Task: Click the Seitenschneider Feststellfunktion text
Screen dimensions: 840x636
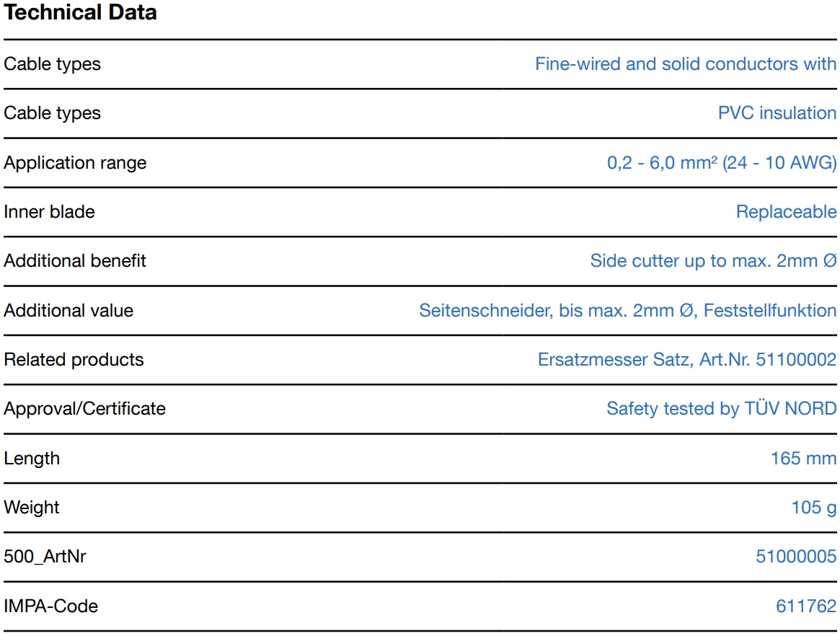Action: (627, 311)
